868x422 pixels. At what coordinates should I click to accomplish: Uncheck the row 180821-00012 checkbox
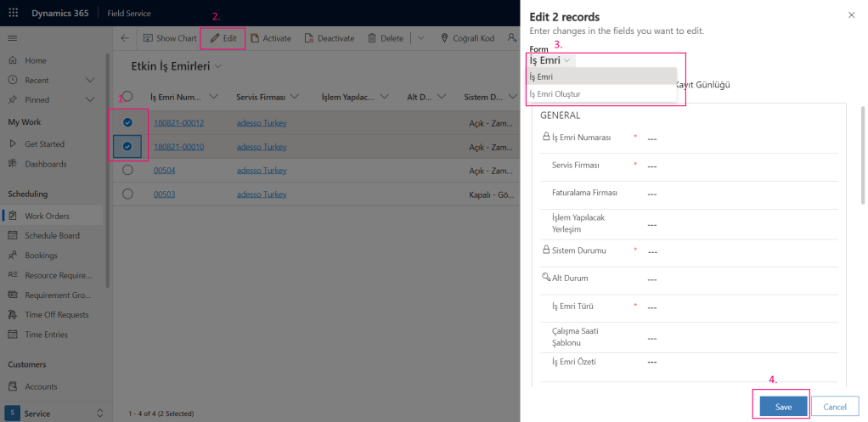(128, 123)
